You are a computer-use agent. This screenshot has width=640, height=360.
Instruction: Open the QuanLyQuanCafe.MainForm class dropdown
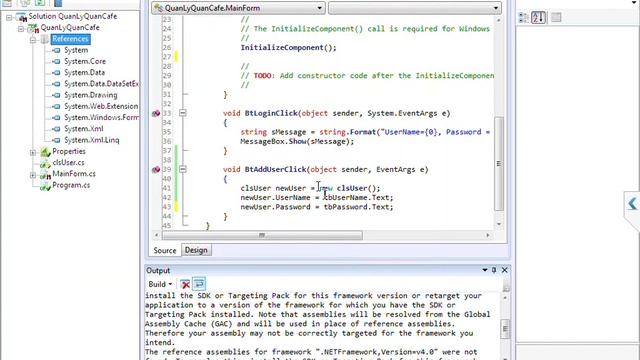click(238, 8)
